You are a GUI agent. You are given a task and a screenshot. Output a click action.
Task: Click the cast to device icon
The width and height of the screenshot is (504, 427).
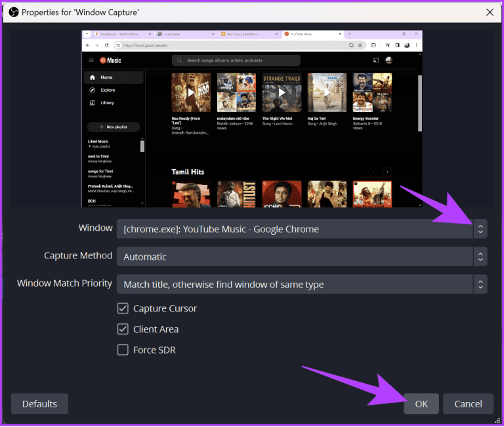coord(376,60)
